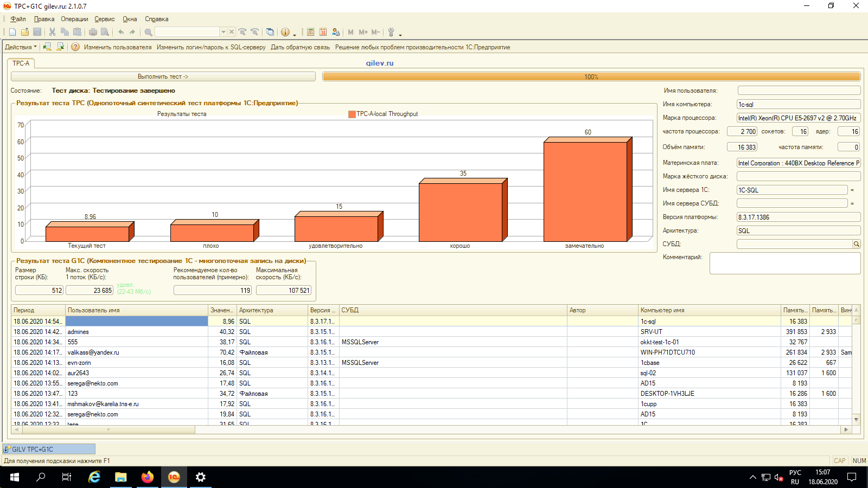This screenshot has height=488, width=868.
Task: Switch to the TPC-A tab
Action: click(21, 63)
